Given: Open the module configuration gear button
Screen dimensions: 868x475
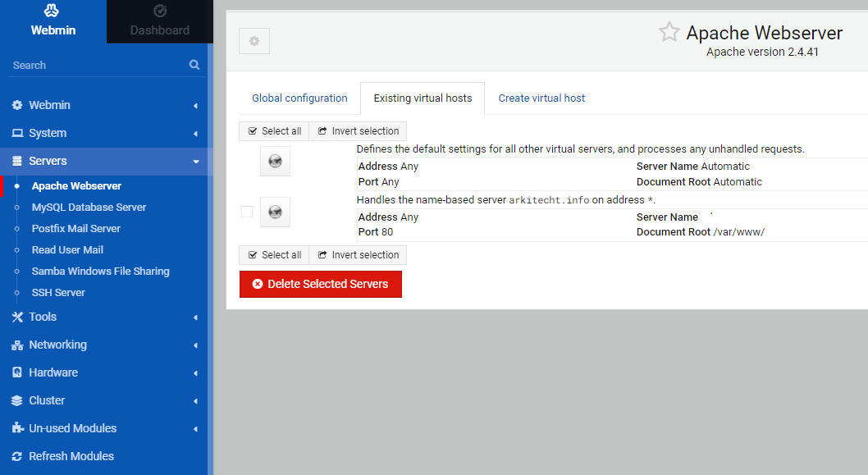Looking at the screenshot, I should [x=254, y=41].
